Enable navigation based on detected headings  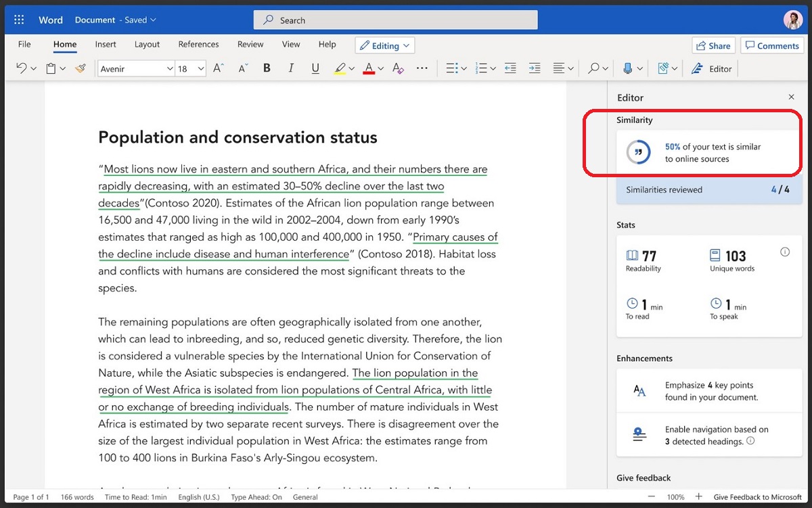click(x=709, y=435)
